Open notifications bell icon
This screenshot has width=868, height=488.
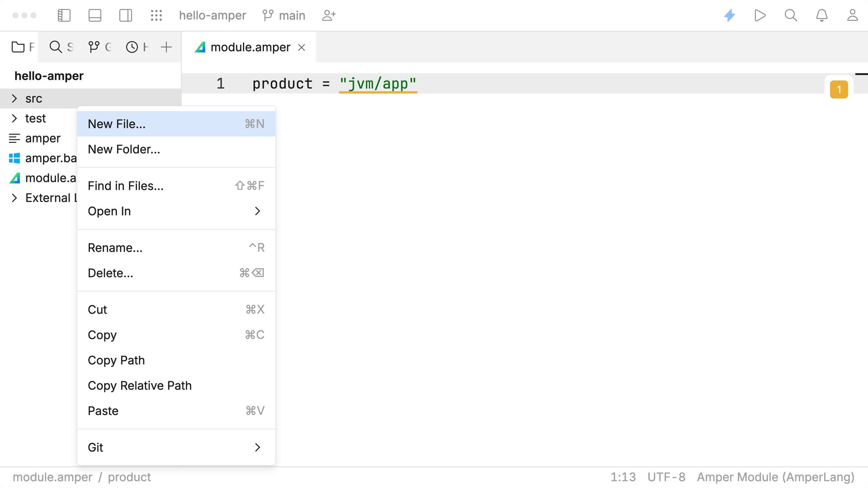tap(822, 15)
